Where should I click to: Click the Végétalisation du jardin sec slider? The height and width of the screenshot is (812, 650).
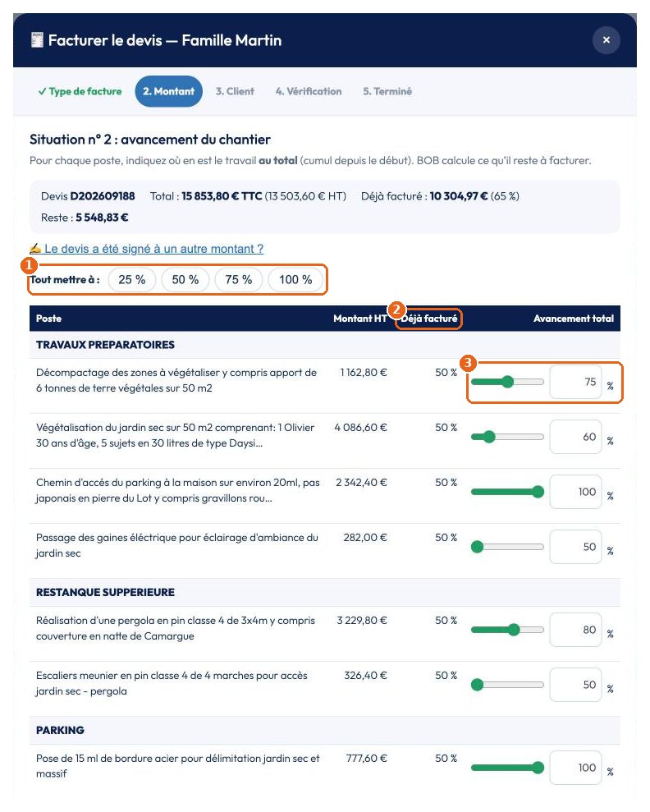pos(507,437)
